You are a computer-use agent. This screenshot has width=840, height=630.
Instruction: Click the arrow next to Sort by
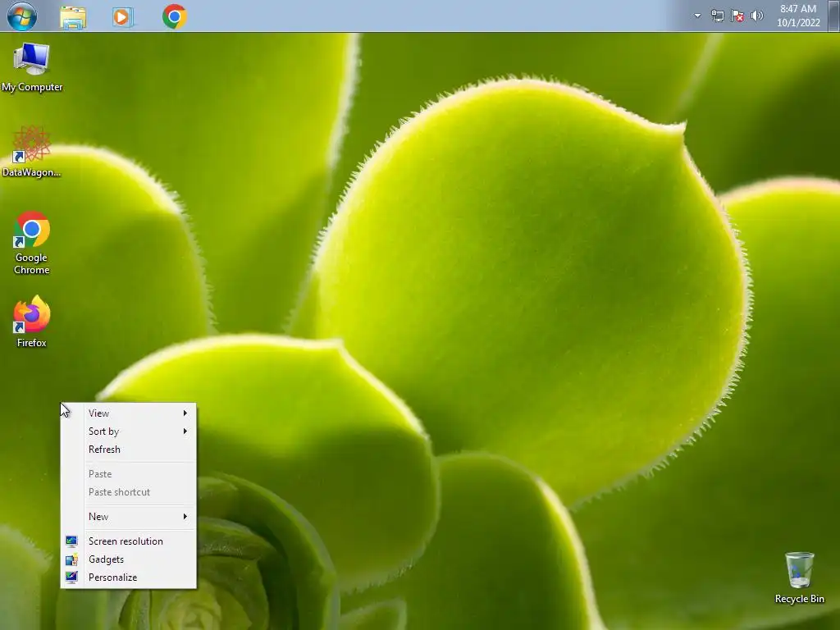point(185,431)
